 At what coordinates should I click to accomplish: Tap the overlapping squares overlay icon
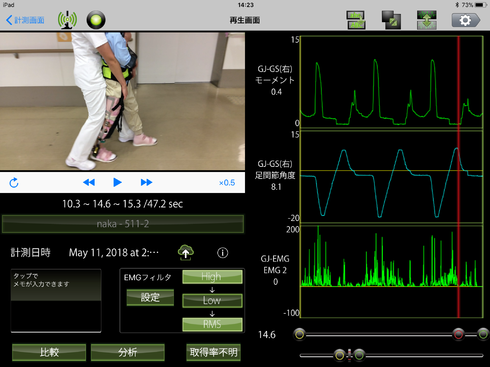pos(391,20)
